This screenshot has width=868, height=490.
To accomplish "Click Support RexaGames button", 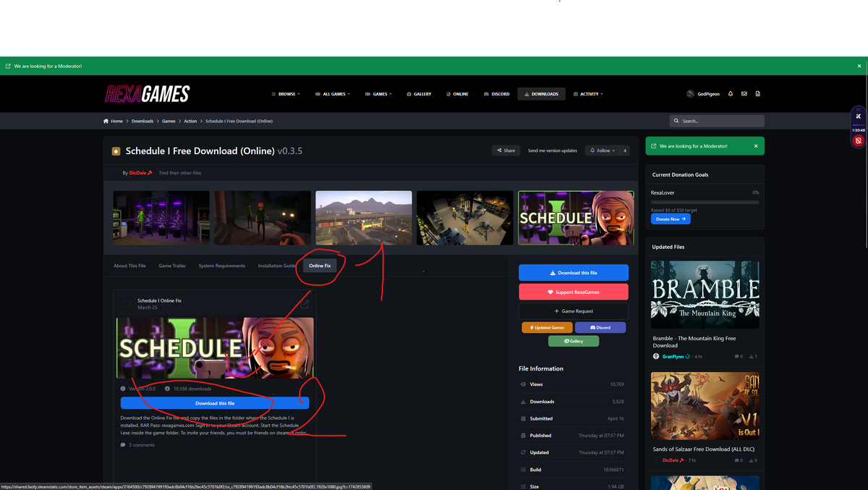I will (x=574, y=292).
